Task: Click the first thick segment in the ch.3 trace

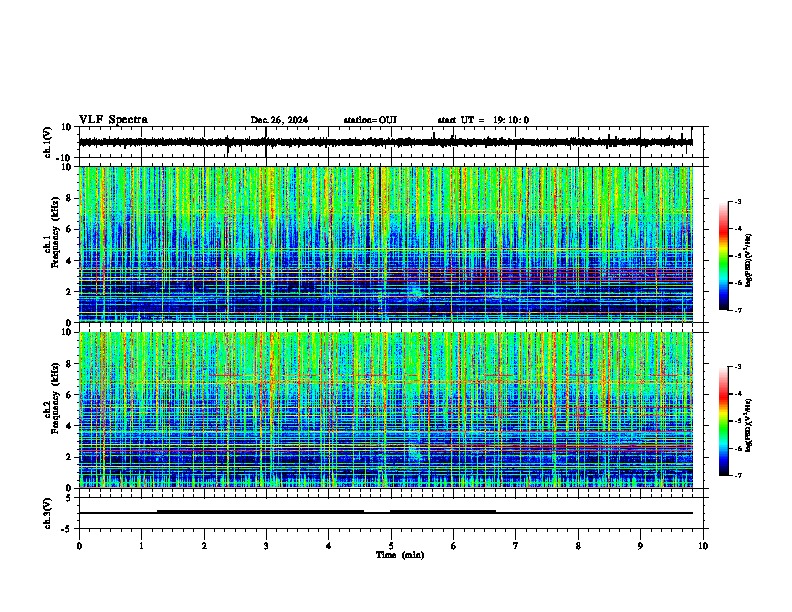Action: pos(260,512)
